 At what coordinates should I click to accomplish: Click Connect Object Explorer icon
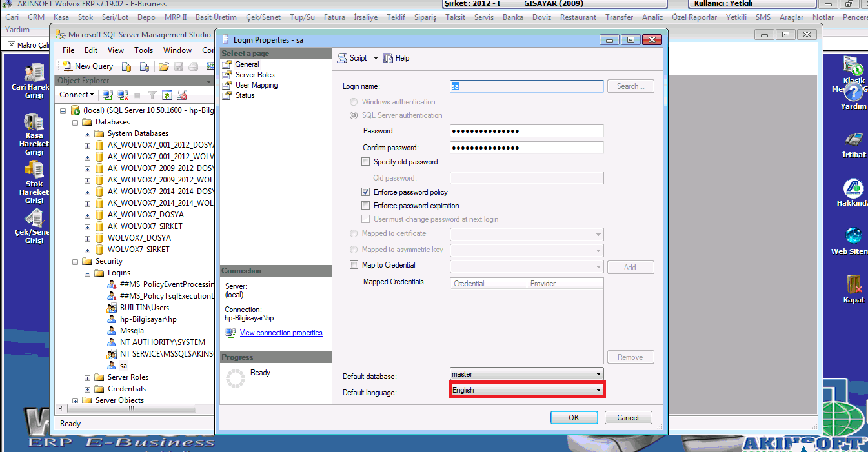108,95
